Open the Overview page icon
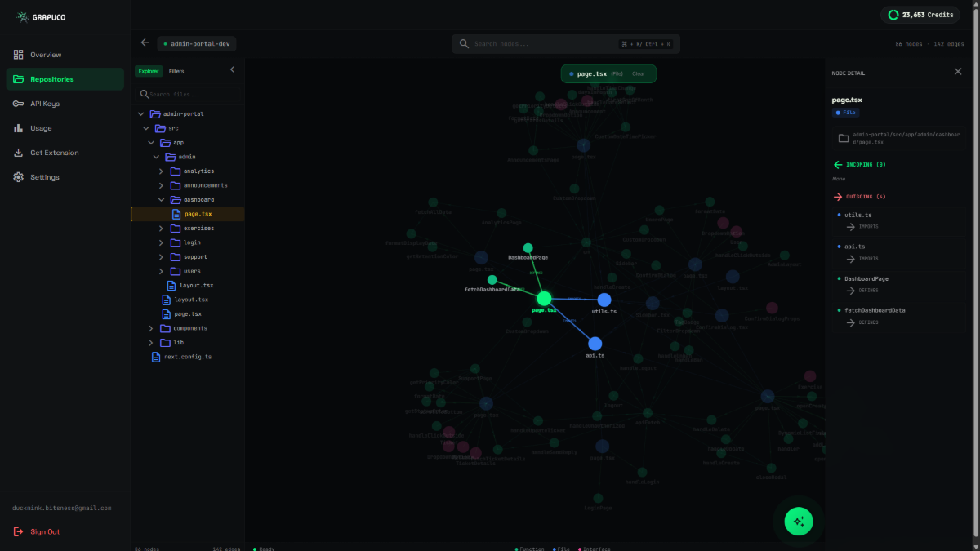Viewport: 980px width, 551px height. coord(18,55)
